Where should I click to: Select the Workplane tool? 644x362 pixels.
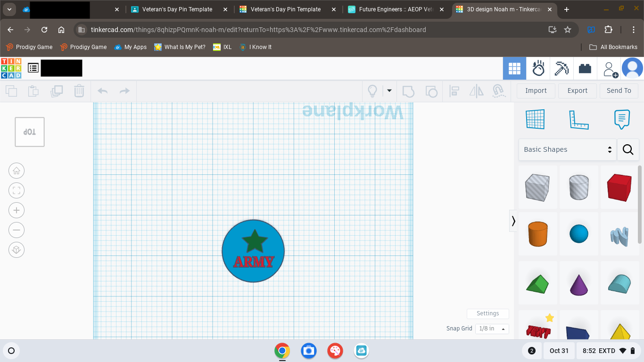[535, 119]
